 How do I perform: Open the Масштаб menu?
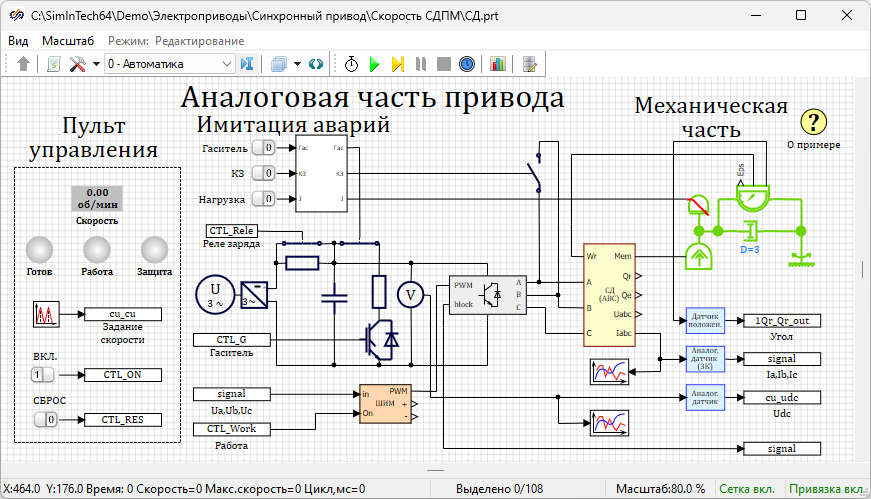[68, 41]
